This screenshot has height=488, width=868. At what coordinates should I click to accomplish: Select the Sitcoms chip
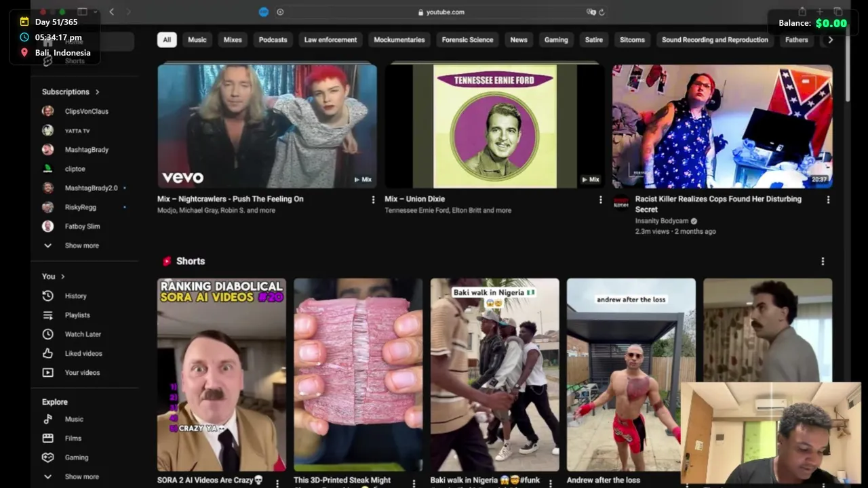click(x=632, y=40)
